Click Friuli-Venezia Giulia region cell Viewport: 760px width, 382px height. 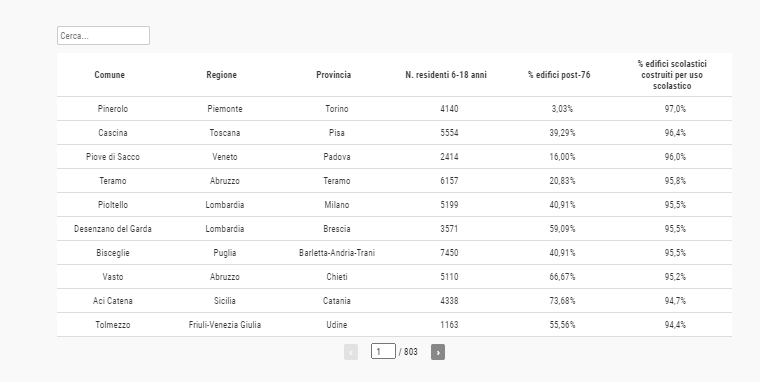click(224, 325)
